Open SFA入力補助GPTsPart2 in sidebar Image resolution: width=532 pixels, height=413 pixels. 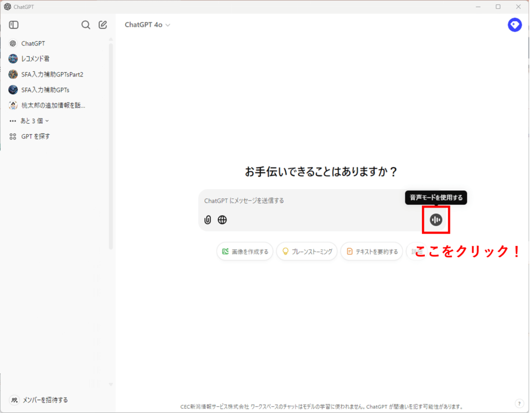[x=52, y=74]
